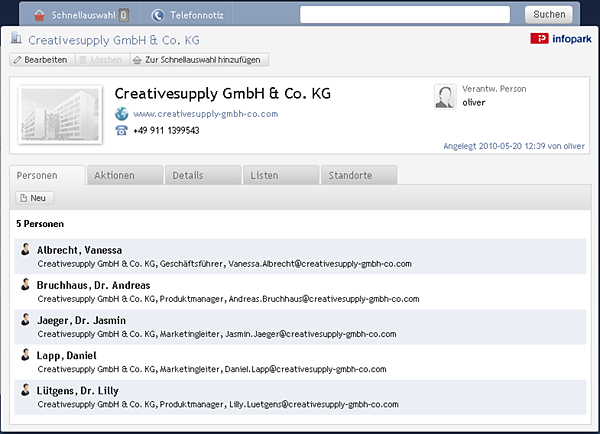
Task: Open contact Albrecht, Vanessa
Action: coord(80,250)
